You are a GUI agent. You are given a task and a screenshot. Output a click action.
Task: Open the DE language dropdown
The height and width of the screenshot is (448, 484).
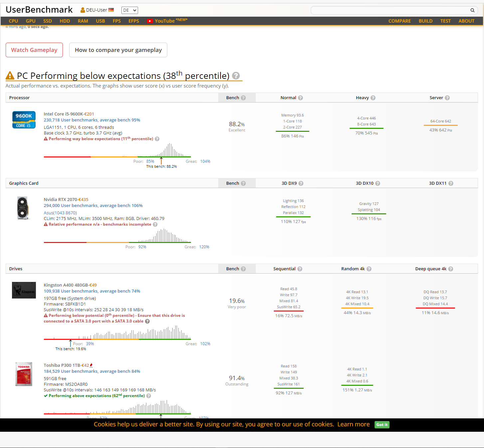tap(129, 10)
